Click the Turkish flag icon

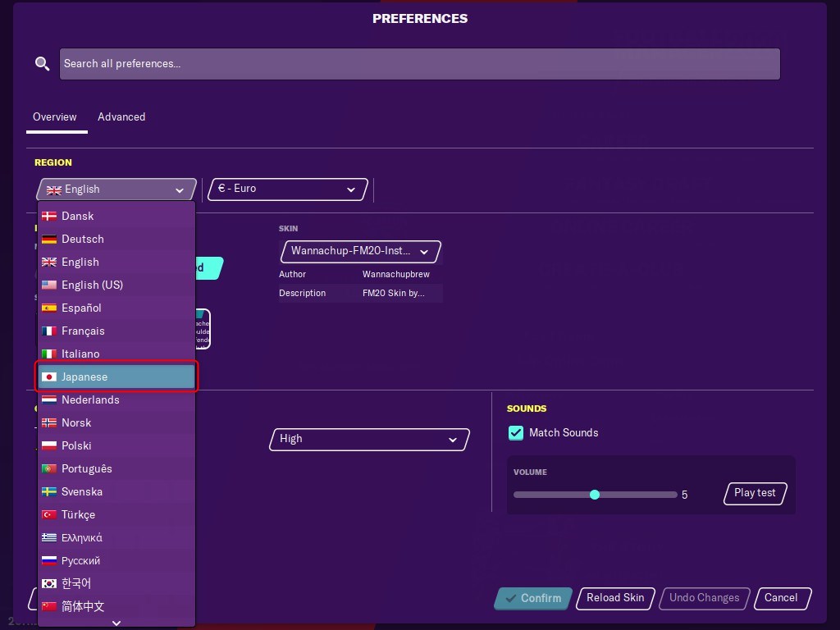(48, 515)
